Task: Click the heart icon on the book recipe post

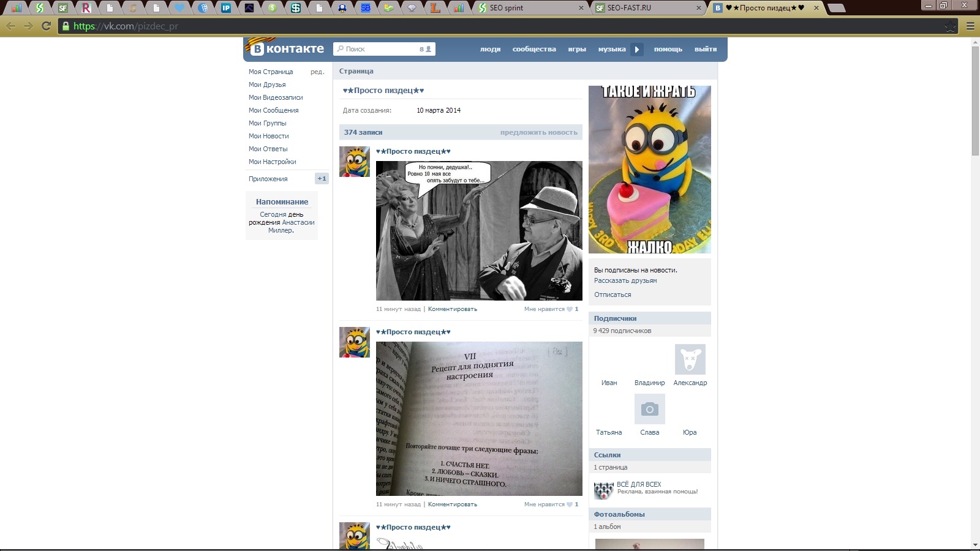Action: click(570, 504)
